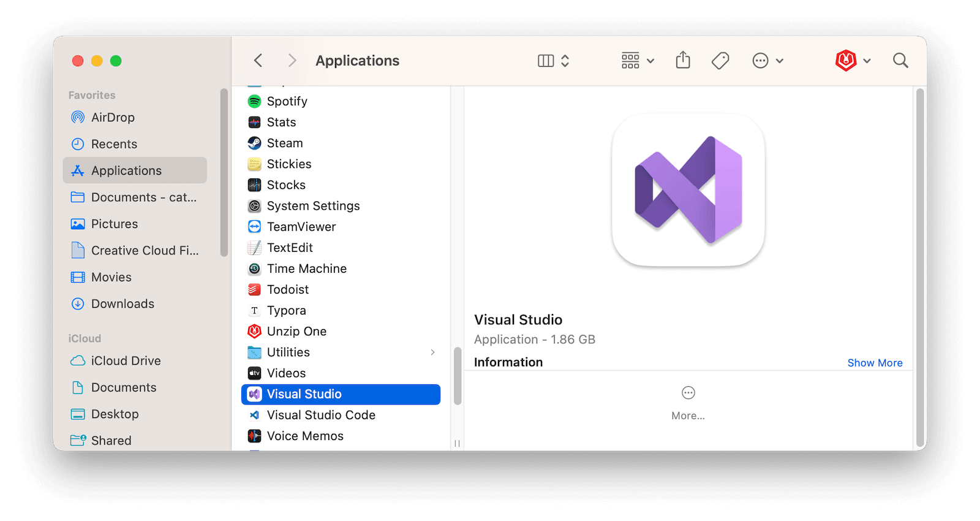Select System Settings in the list
This screenshot has height=521, width=980.
click(x=341, y=206)
